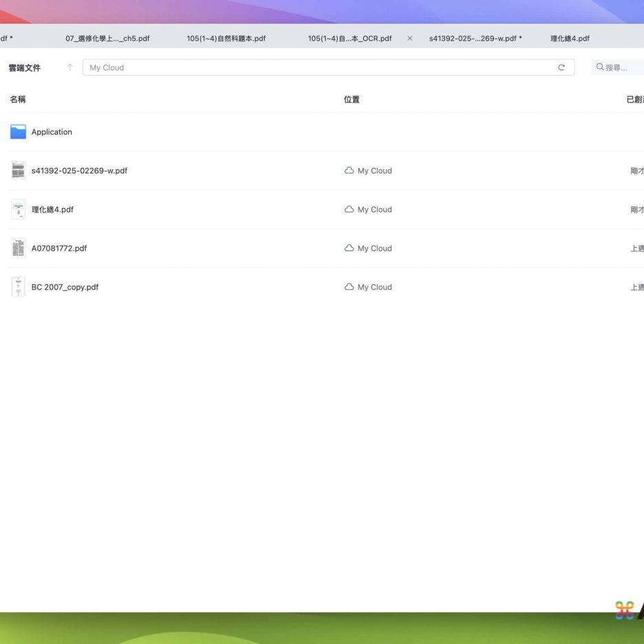Image resolution: width=644 pixels, height=644 pixels.
Task: Open the 理化總4.pdf tab
Action: [x=570, y=39]
